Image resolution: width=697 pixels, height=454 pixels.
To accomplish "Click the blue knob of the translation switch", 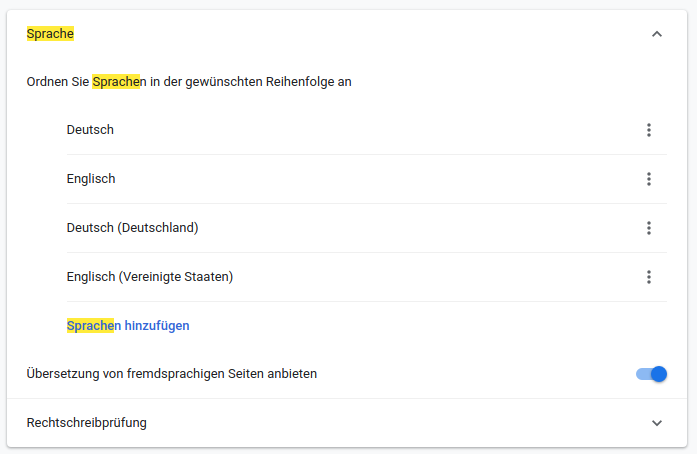I will (659, 374).
